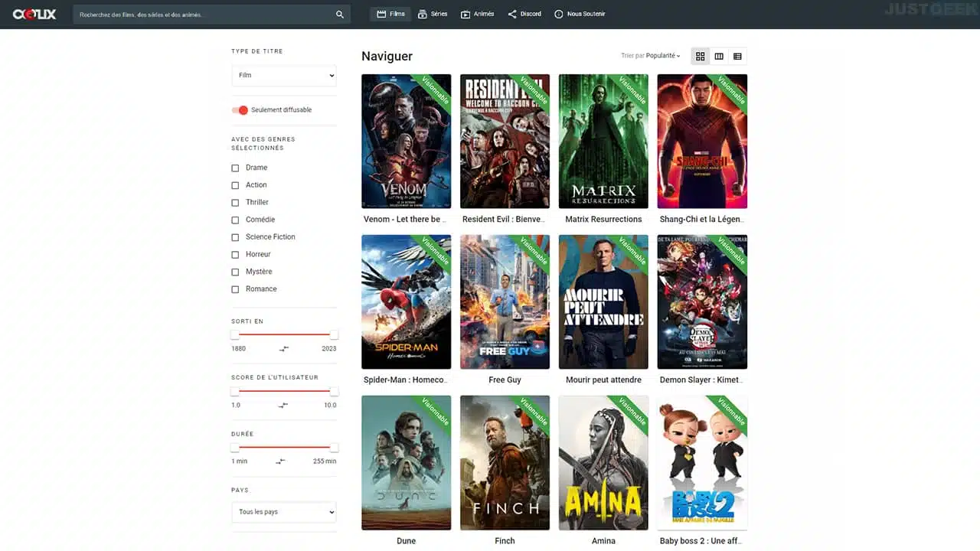The width and height of the screenshot is (980, 551).
Task: Open the Discord link
Action: 524,14
